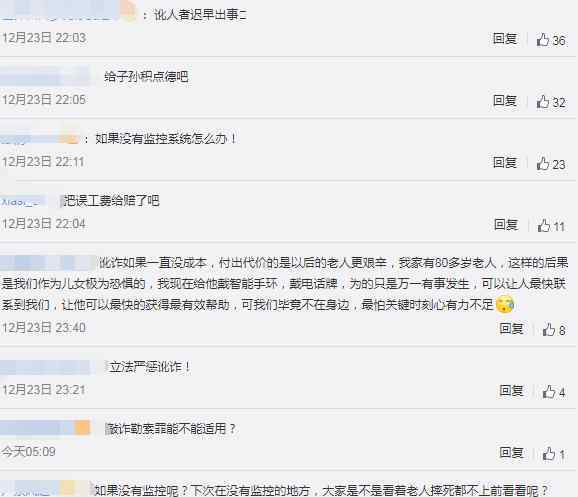Image resolution: width=578 pixels, height=497 pixels.
Task: Open the blurred username of the 23:40 commenter
Action: pos(48,263)
